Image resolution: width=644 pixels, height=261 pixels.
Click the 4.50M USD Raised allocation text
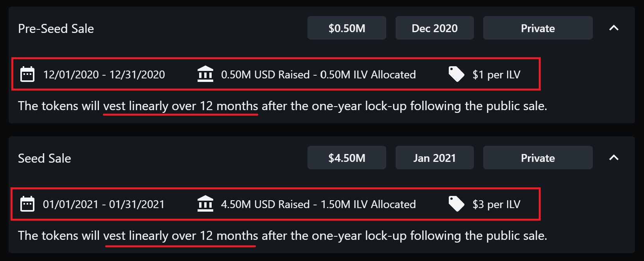pos(318,204)
